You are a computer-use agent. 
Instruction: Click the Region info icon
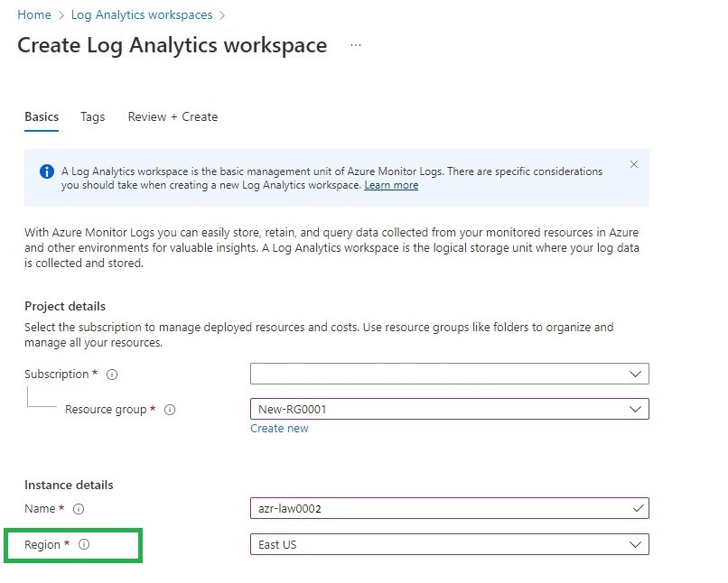(84, 545)
